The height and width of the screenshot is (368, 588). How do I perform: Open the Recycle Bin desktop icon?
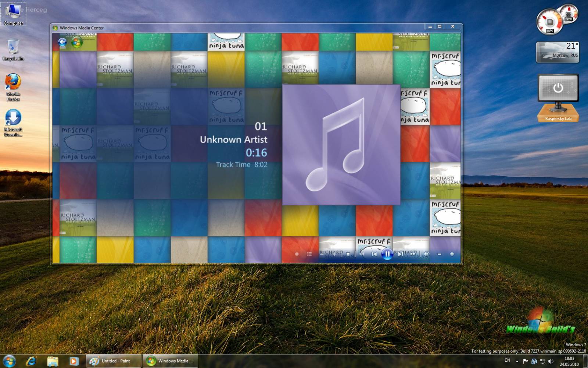pyautogui.click(x=13, y=50)
